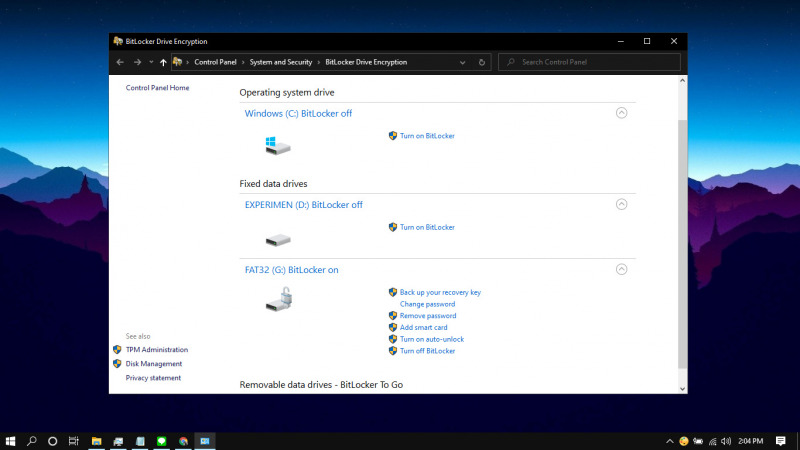Show hidden system tray icons
This screenshot has width=800, height=450.
coord(669,441)
